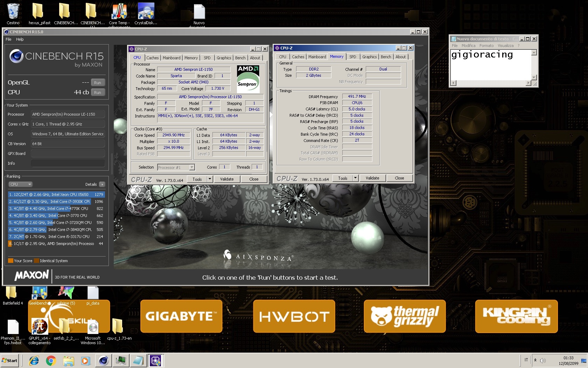Open Windows Media Player taskbar icon
This screenshot has width=588, height=368.
[85, 360]
